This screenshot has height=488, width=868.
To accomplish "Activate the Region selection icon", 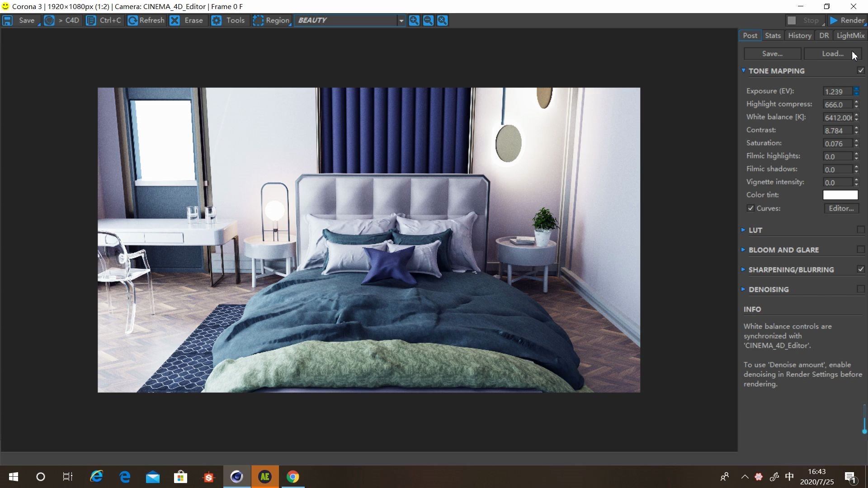I will [258, 20].
